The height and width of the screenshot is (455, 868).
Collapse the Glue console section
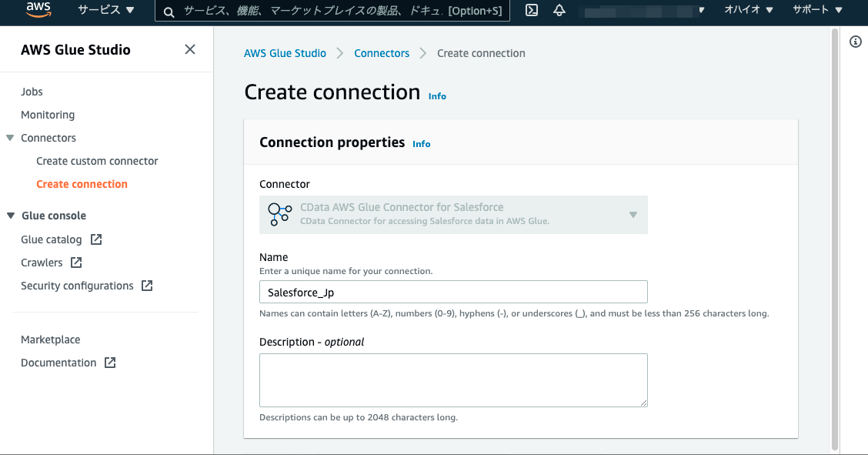(x=10, y=216)
